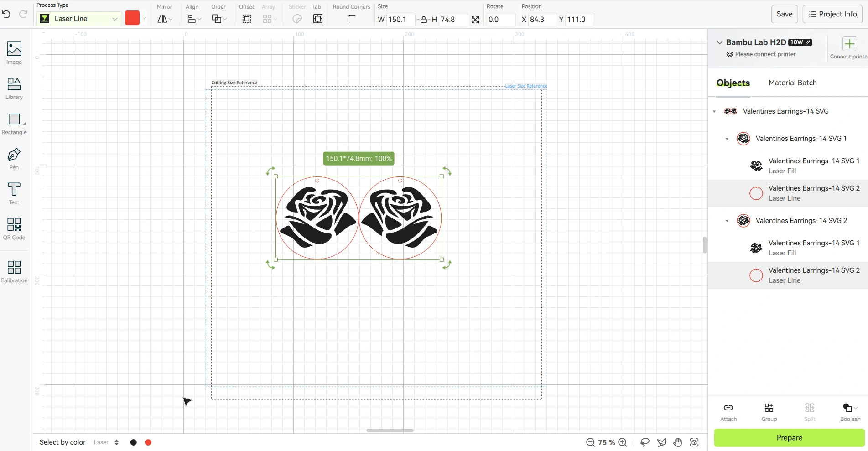The width and height of the screenshot is (868, 451).
Task: Select objects by red color dot
Action: point(148,442)
